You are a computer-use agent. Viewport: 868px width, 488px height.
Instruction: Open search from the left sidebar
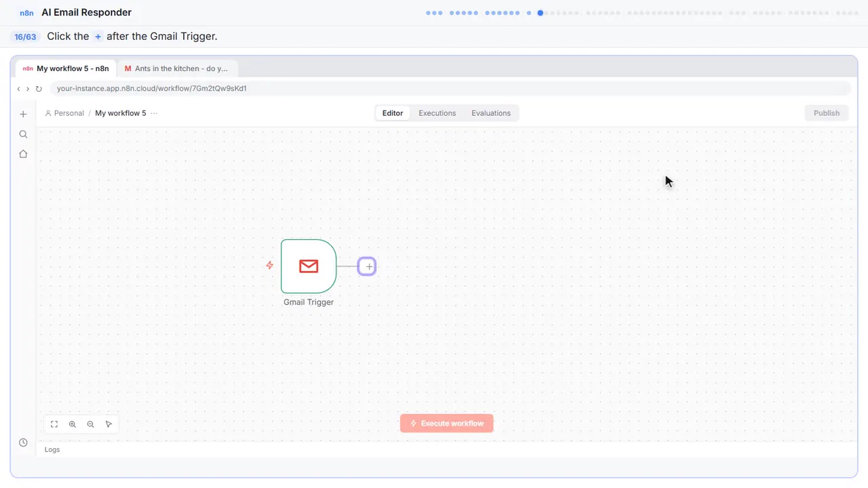pos(23,134)
